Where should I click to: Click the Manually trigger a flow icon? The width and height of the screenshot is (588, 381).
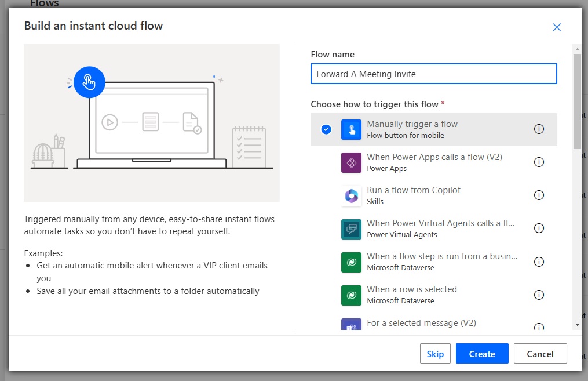[x=351, y=130]
